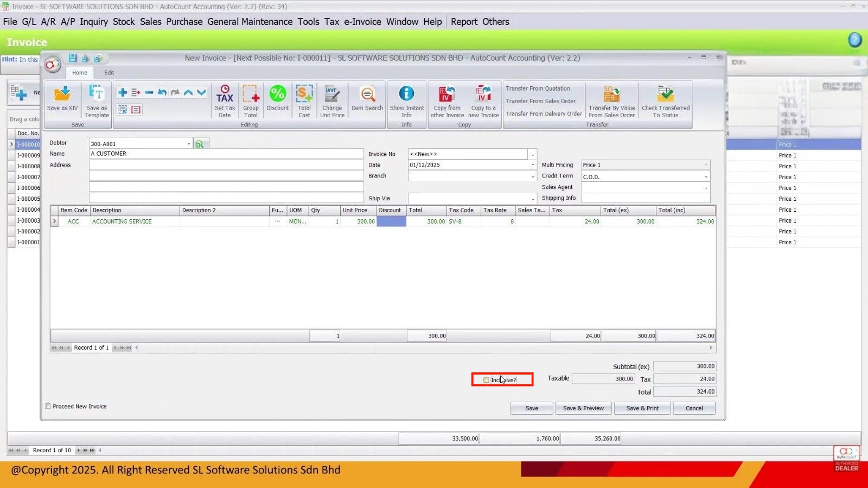
Task: Click the first Address line field
Action: coord(226,165)
